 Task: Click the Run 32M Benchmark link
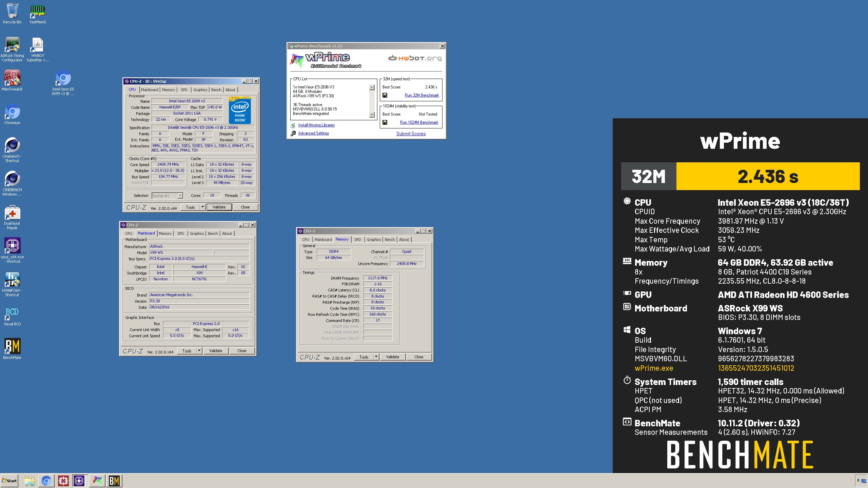coord(422,95)
